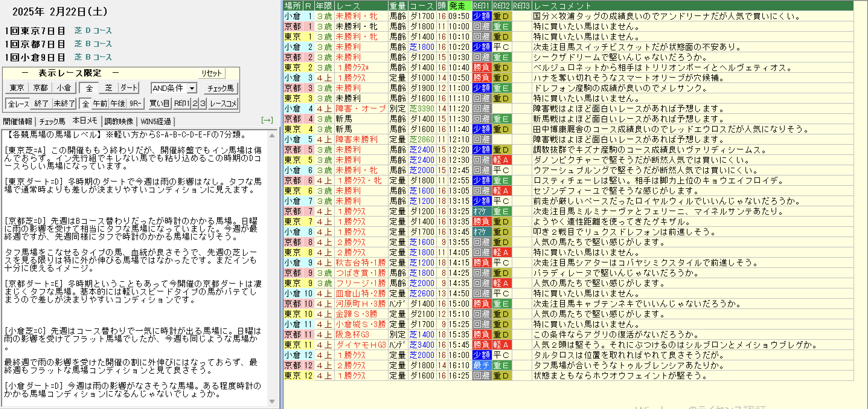This screenshot has width=868, height=409.
Task: Select the ダート surface filter
Action: coord(129,88)
